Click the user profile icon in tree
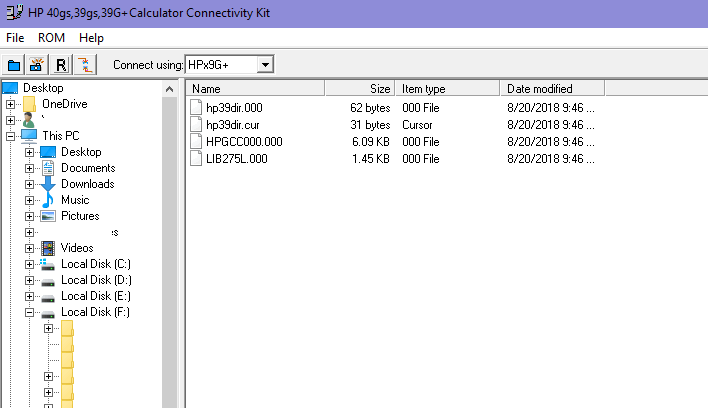Viewport: 708px width, 408px height. click(x=28, y=120)
